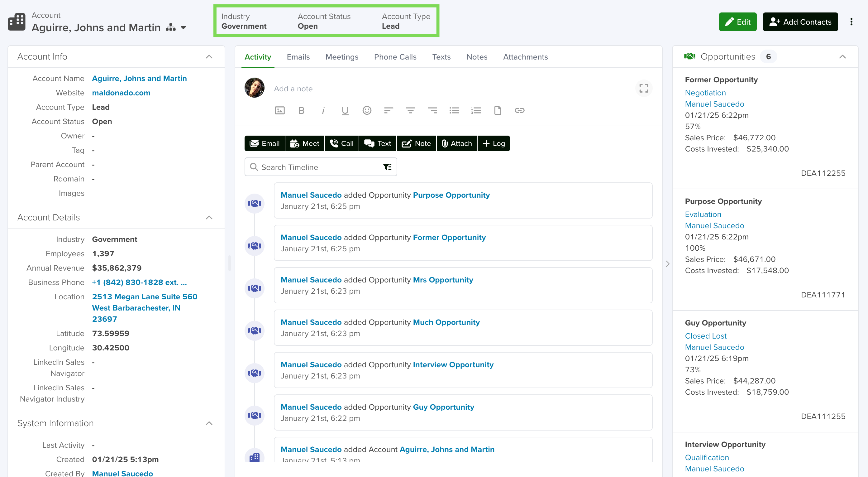Image resolution: width=868 pixels, height=477 pixels.
Task: Click handshake icon beside Mrs Opportunity entry
Action: click(x=255, y=288)
